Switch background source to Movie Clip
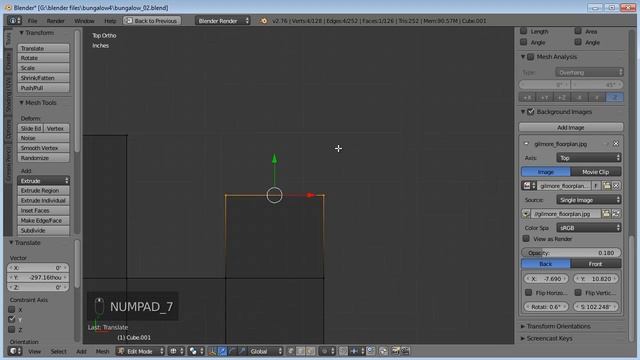 point(596,172)
